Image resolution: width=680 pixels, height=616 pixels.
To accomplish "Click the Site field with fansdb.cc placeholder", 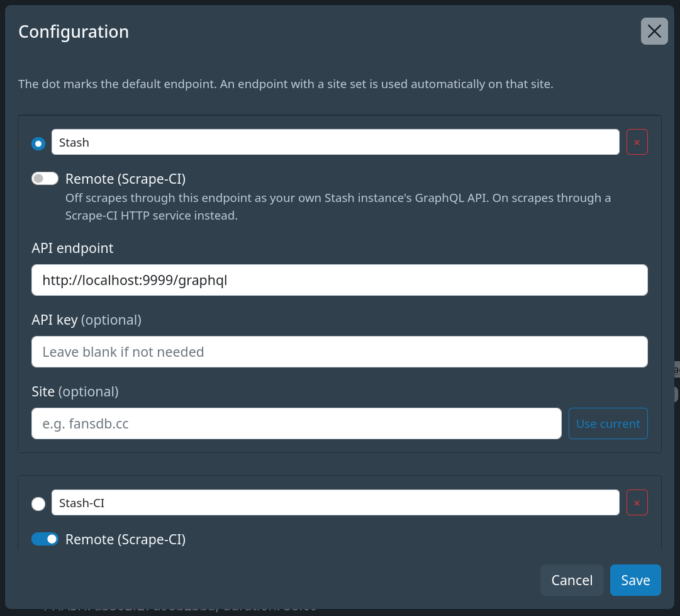I will point(297,423).
